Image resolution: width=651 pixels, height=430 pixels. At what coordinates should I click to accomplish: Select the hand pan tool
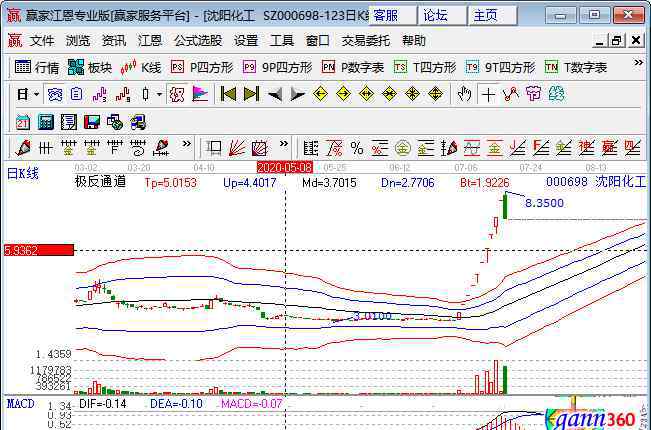(x=465, y=94)
